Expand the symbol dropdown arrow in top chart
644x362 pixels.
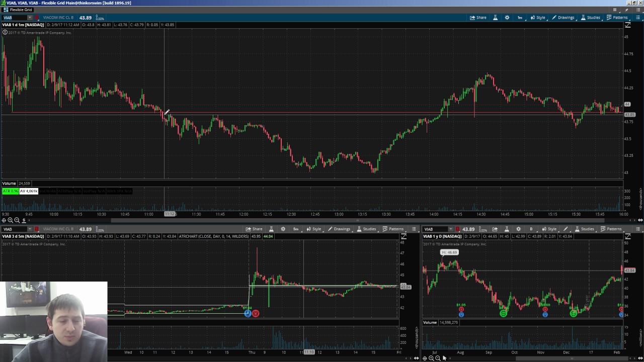(x=29, y=18)
